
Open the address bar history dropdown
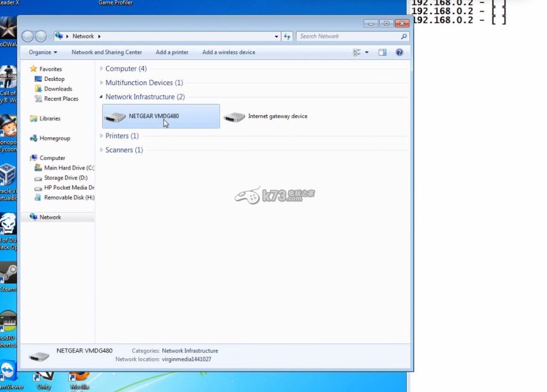tap(276, 36)
